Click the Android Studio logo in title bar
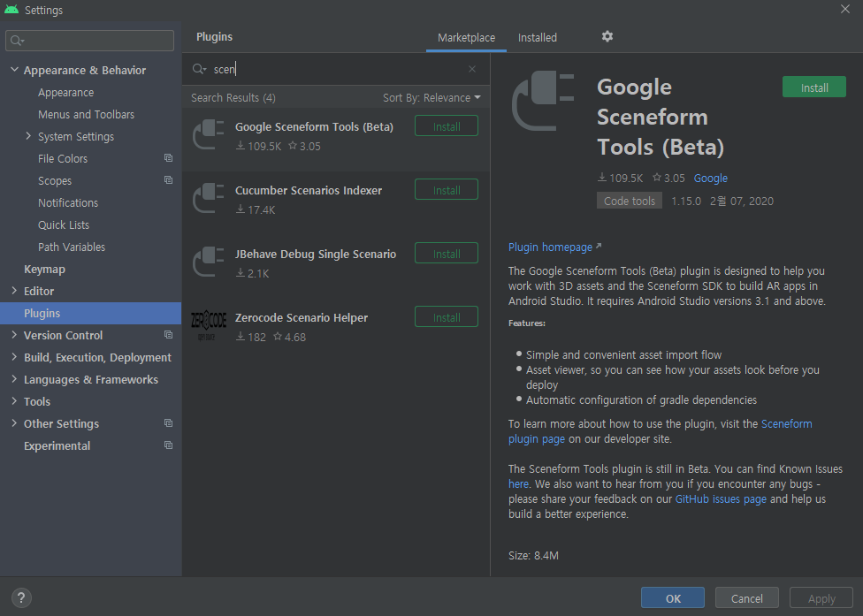This screenshot has width=863, height=616. [x=11, y=10]
